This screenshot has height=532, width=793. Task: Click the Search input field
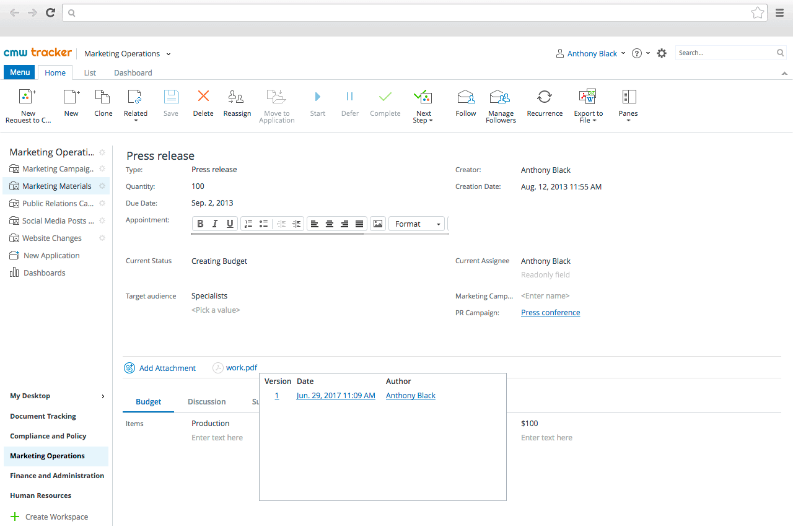tap(725, 53)
